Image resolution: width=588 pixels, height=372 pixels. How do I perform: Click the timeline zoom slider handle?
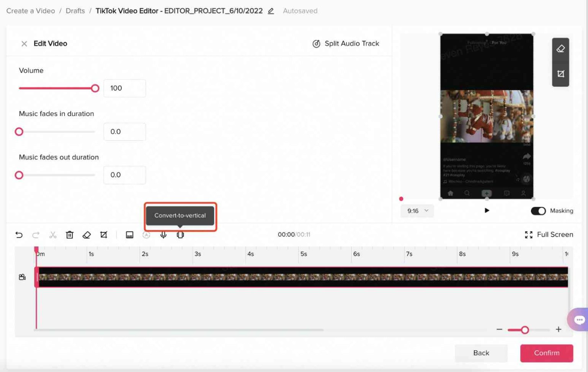(525, 330)
